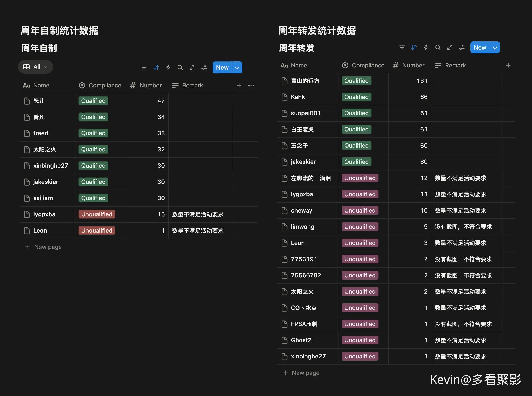Screen dimensions: 532x396
Task: Open view settings sliders icon in right table
Action: pos(462,47)
